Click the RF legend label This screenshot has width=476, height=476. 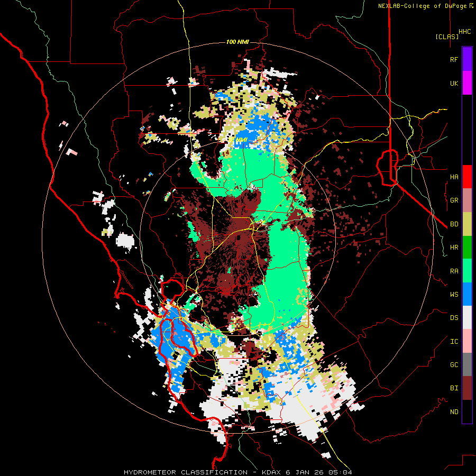(x=454, y=59)
